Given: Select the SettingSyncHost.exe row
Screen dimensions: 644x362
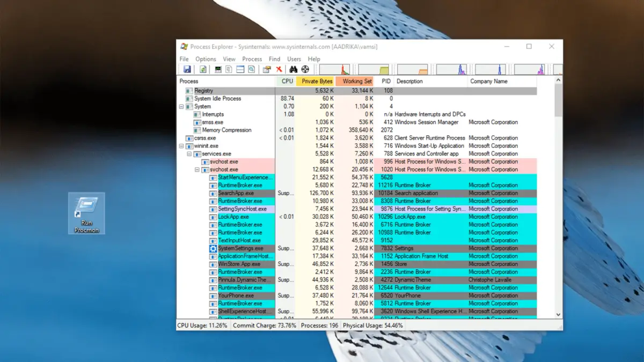Looking at the screenshot, I should pyautogui.click(x=357, y=209).
